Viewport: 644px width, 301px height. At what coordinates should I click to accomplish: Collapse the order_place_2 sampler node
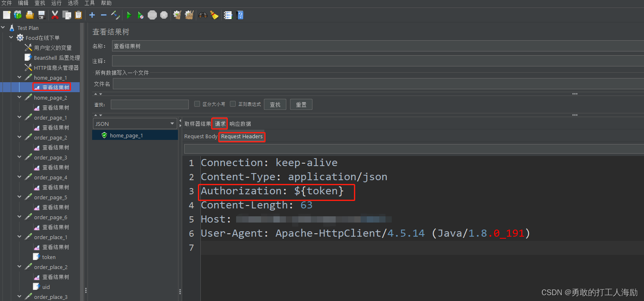(x=20, y=267)
